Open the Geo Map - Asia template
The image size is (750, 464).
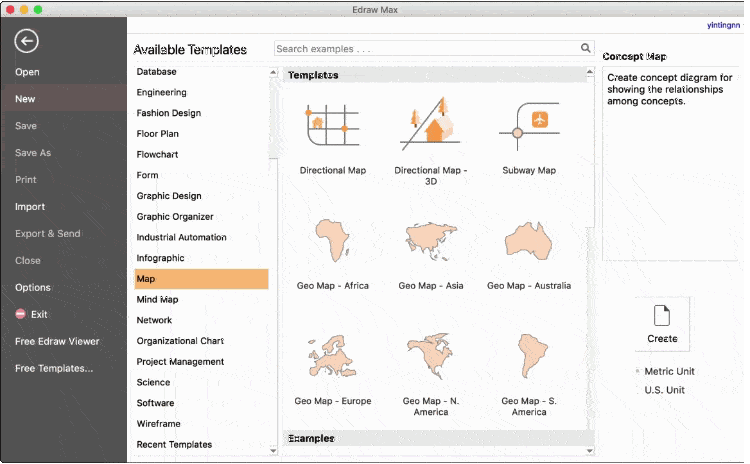(430, 243)
